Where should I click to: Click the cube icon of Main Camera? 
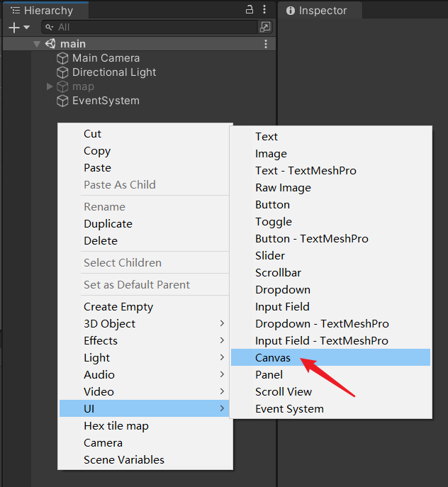(x=62, y=58)
